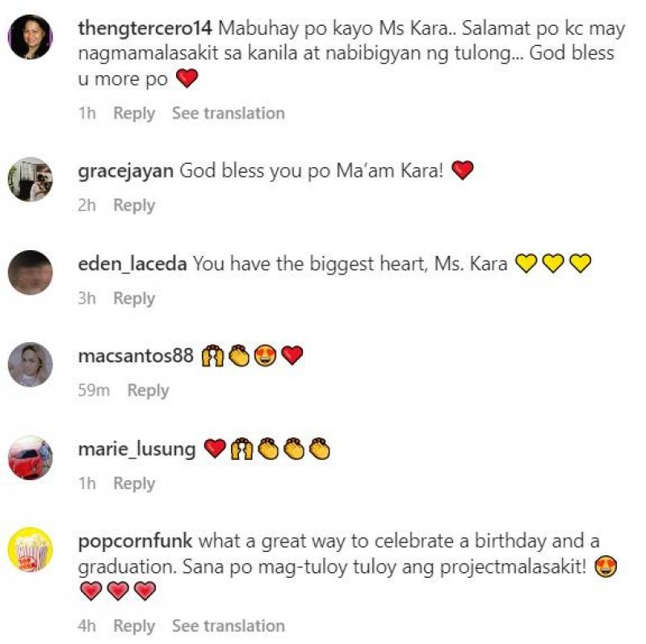Open marie_lusung's red car avatar

[31, 458]
